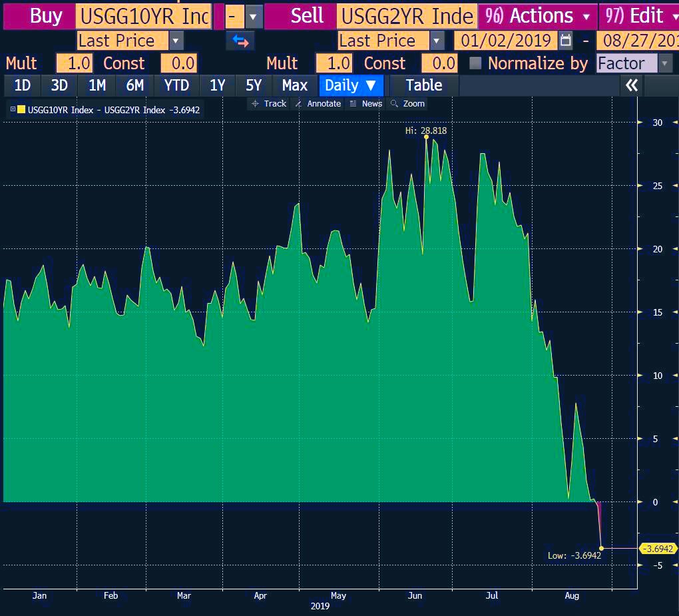Activate the Track crosshair tool

(x=269, y=103)
